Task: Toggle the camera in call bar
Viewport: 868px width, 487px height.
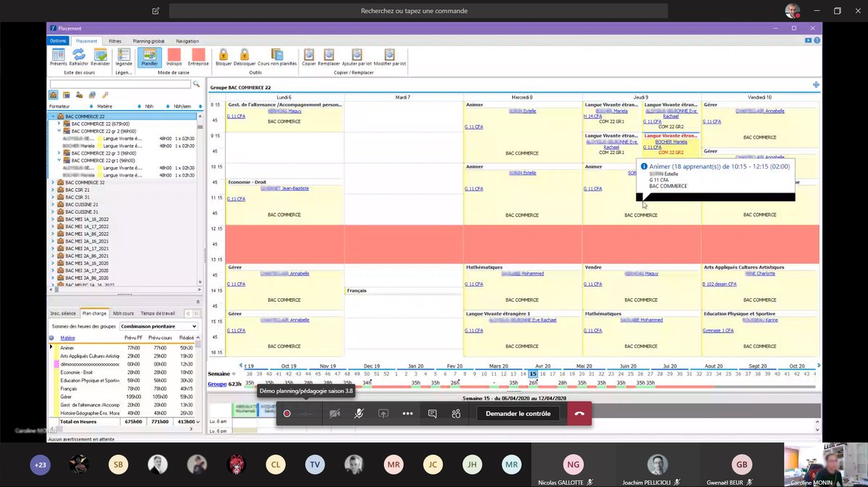Action: [x=334, y=413]
